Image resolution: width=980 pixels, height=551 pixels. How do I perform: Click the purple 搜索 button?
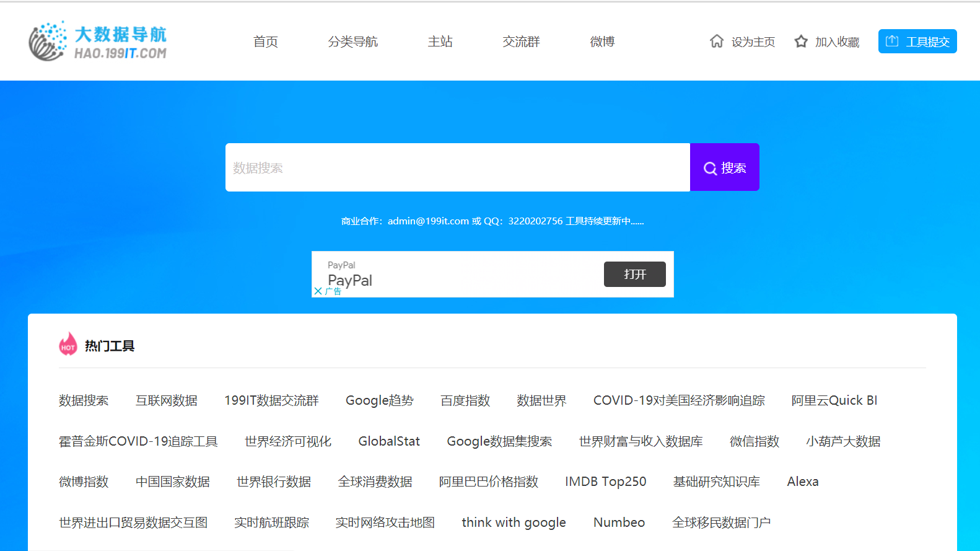(x=725, y=167)
